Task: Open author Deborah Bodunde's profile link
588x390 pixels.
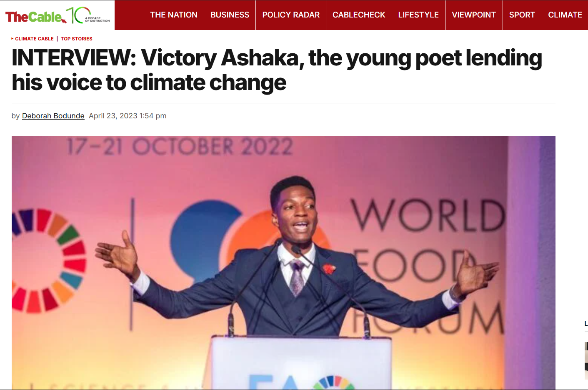Action: (53, 116)
